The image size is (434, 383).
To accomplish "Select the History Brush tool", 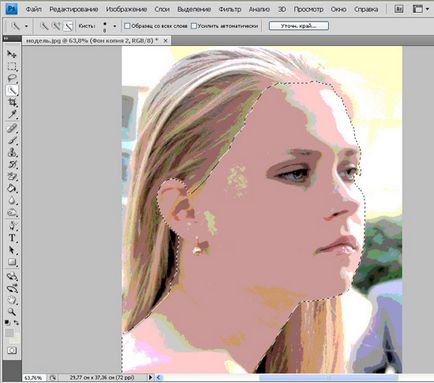I will point(12,164).
